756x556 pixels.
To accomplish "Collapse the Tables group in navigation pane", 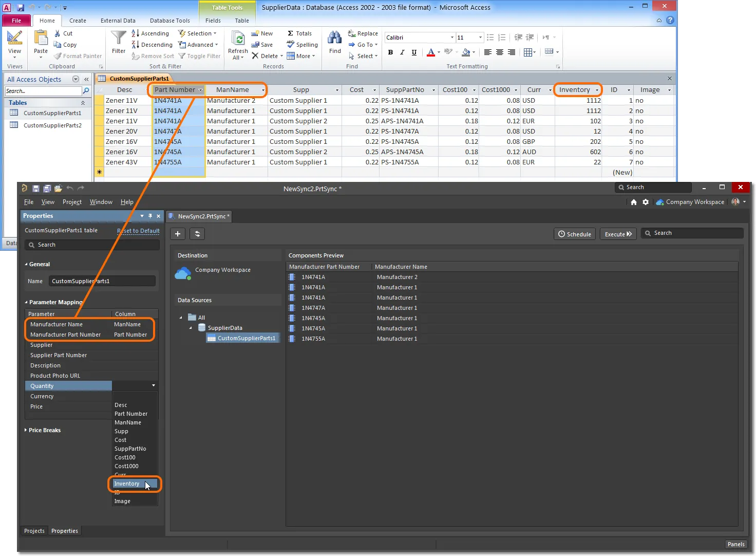I will (x=83, y=103).
